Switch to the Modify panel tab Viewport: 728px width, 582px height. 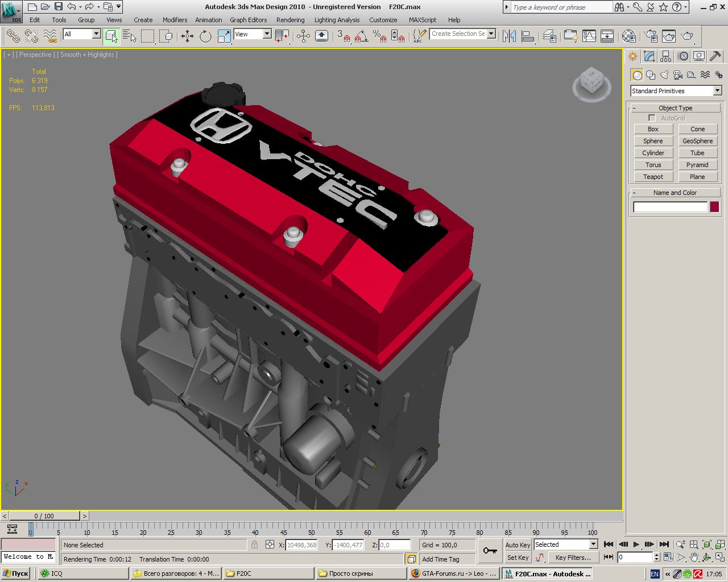(x=650, y=56)
